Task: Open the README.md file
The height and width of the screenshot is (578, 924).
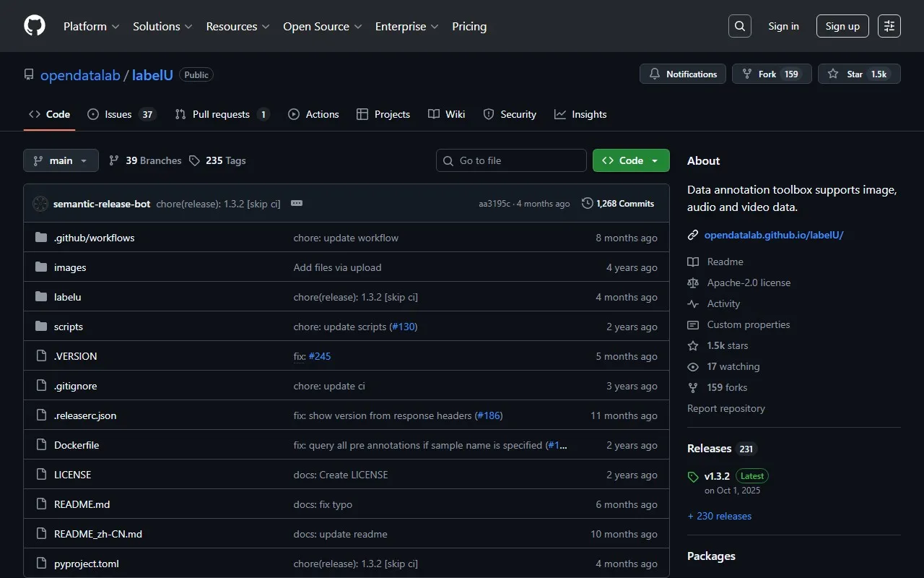Action: point(82,504)
